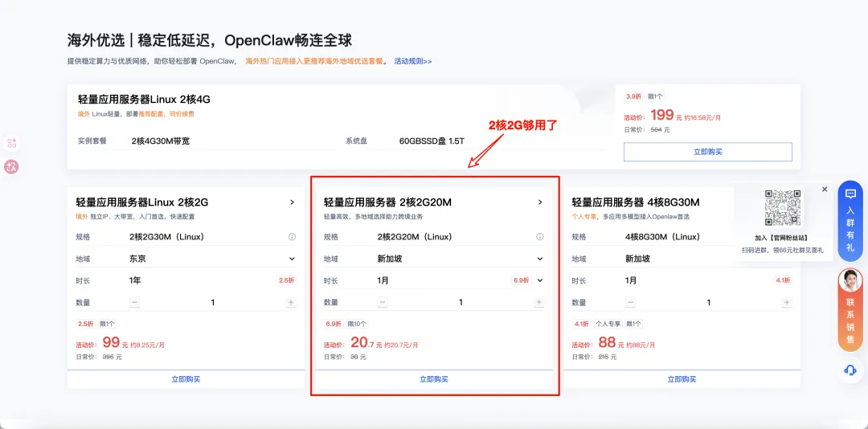This screenshot has height=429, width=868.
Task: Click the 约16.58元/月 price note
Action: click(x=702, y=118)
